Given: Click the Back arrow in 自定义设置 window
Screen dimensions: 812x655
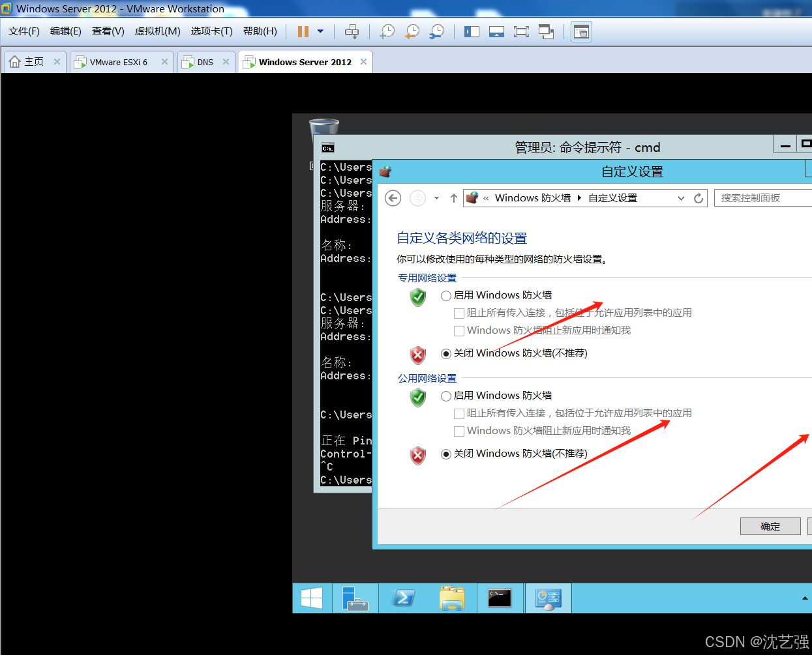Looking at the screenshot, I should pyautogui.click(x=393, y=198).
